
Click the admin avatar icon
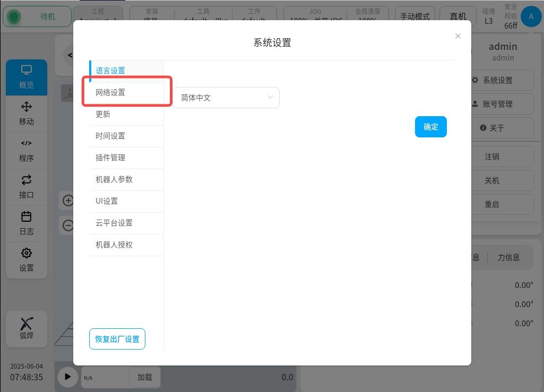point(531,17)
